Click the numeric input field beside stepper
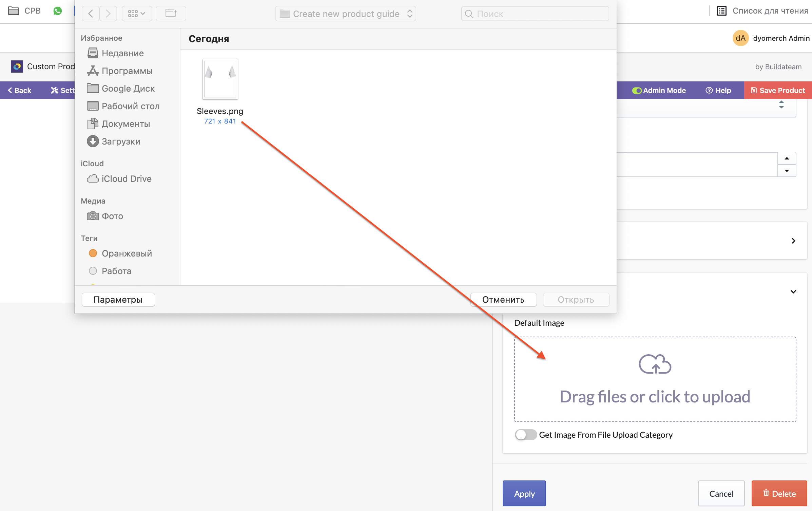This screenshot has height=511, width=812. click(697, 165)
